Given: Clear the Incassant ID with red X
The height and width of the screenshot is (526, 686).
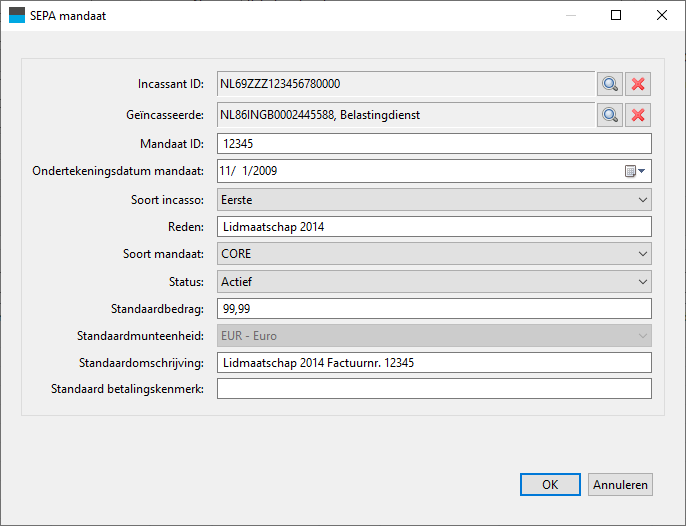Looking at the screenshot, I should point(638,84).
